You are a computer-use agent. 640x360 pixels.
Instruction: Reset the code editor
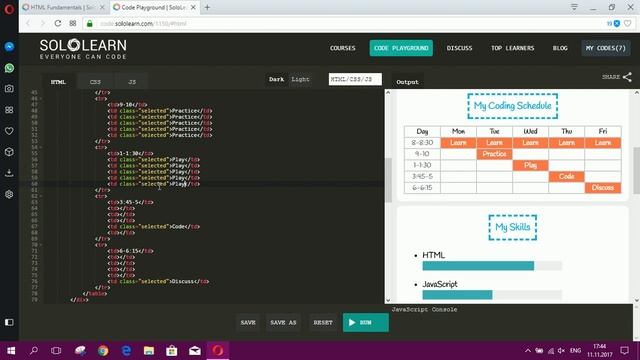coord(323,322)
